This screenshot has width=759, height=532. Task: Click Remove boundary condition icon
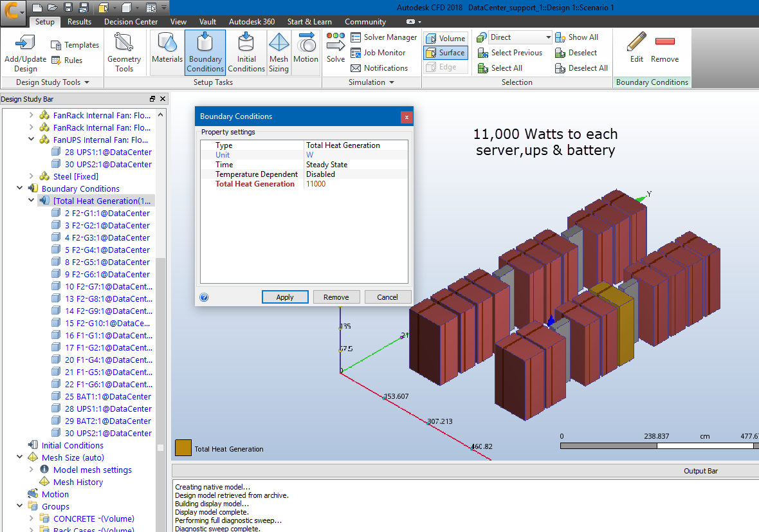pyautogui.click(x=664, y=48)
